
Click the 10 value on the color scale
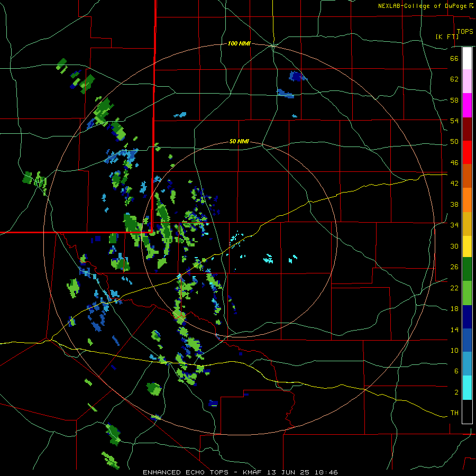(454, 350)
